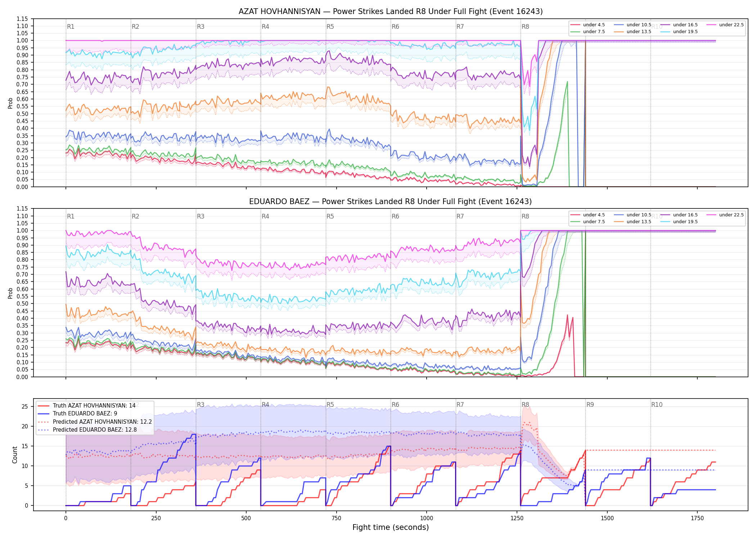Viewport: 756px width, 540px height.
Task: Click the R8 round marker in top chart
Action: point(525,27)
